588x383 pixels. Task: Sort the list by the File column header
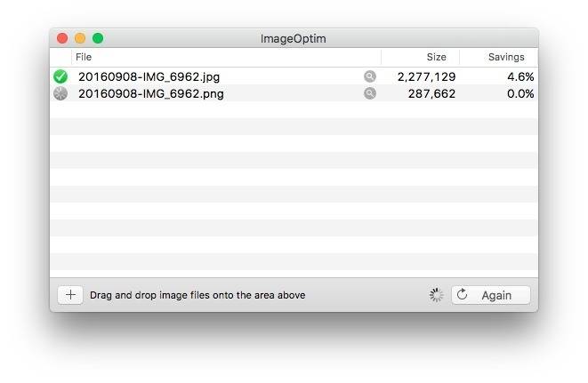point(226,57)
